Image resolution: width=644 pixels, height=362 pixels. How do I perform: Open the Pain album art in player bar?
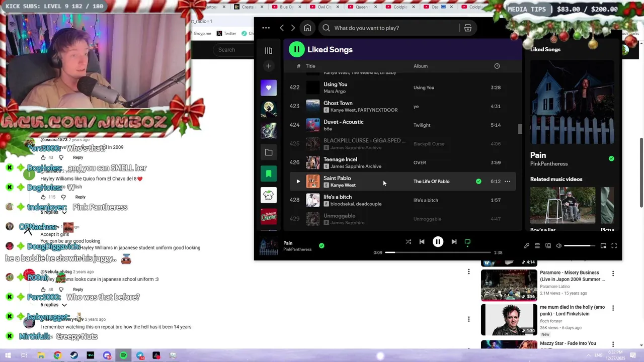[x=269, y=247]
